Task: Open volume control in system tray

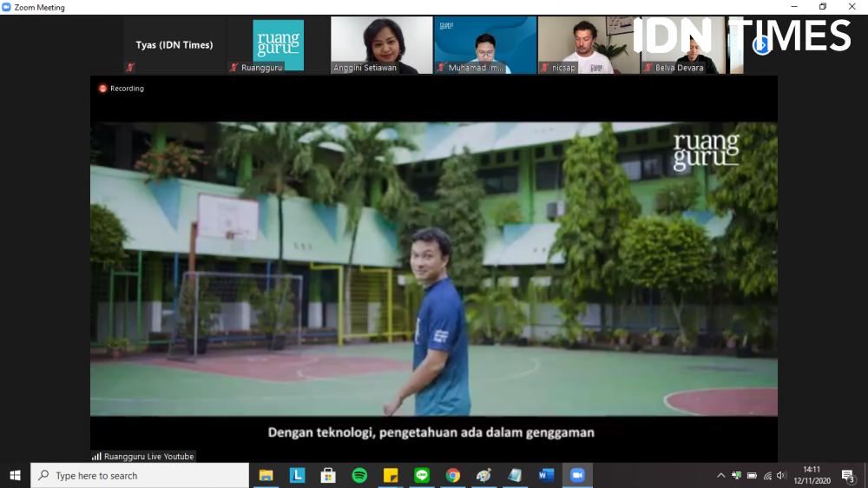Action: pyautogui.click(x=781, y=475)
